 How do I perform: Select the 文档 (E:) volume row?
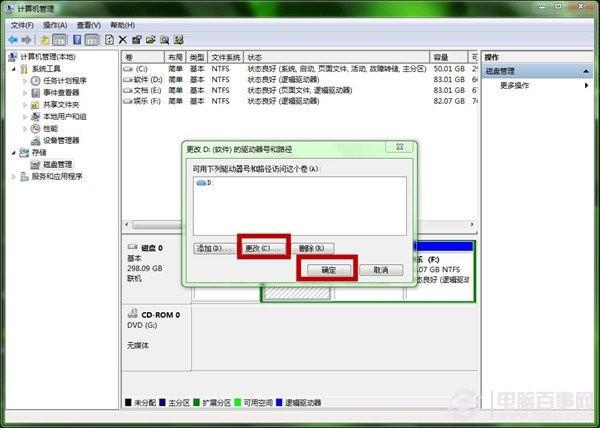146,90
